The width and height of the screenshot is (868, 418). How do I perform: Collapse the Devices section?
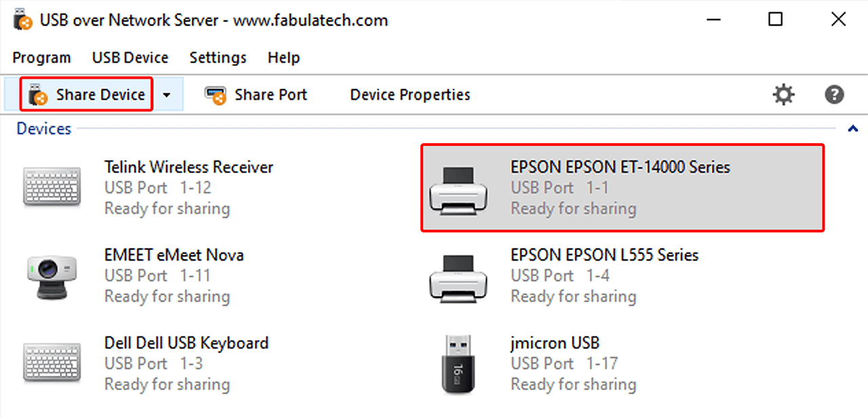(x=853, y=128)
